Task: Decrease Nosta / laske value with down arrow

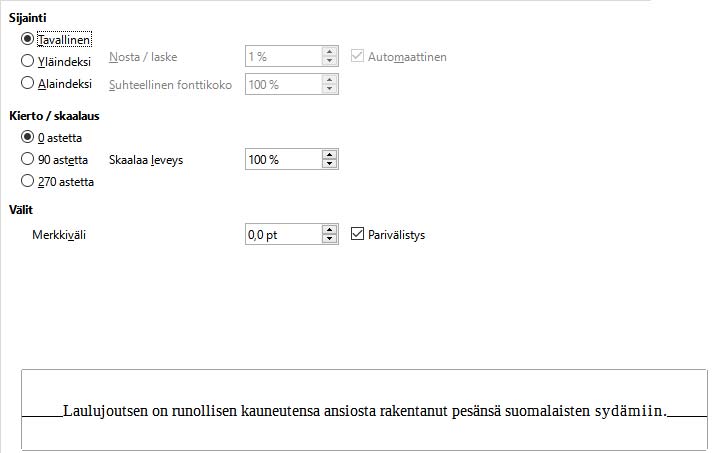Action: click(329, 61)
